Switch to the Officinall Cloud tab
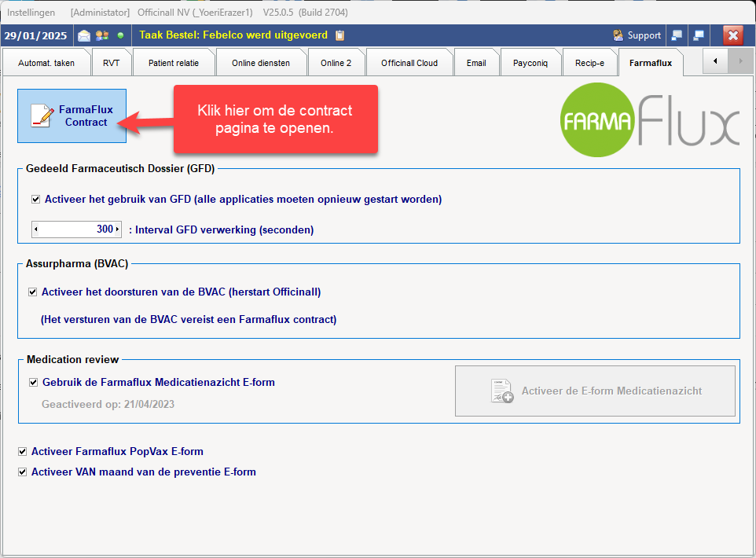 click(x=409, y=63)
